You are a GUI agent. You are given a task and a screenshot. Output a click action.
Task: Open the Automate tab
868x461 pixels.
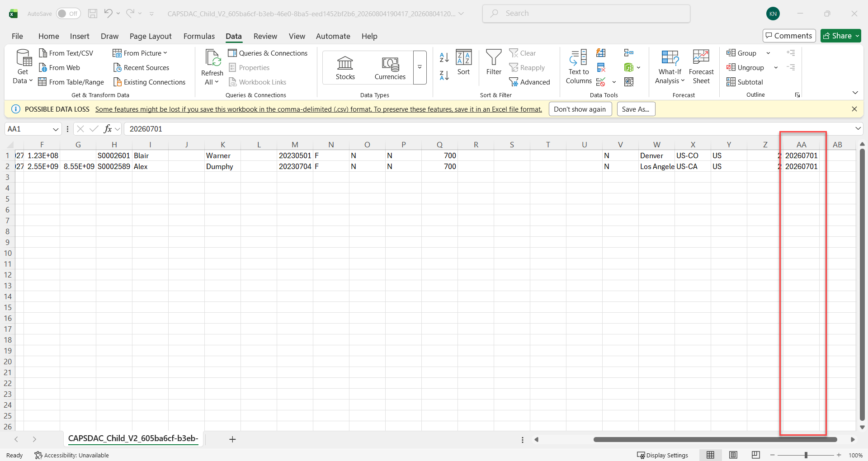tap(333, 36)
